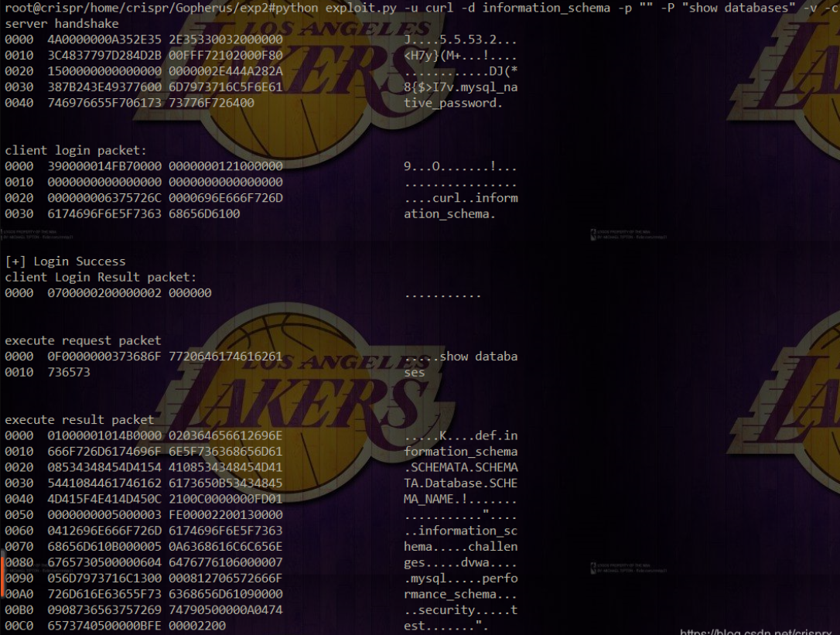Click hex value '666F726D6174696F'
The width and height of the screenshot is (840, 635).
(x=104, y=452)
